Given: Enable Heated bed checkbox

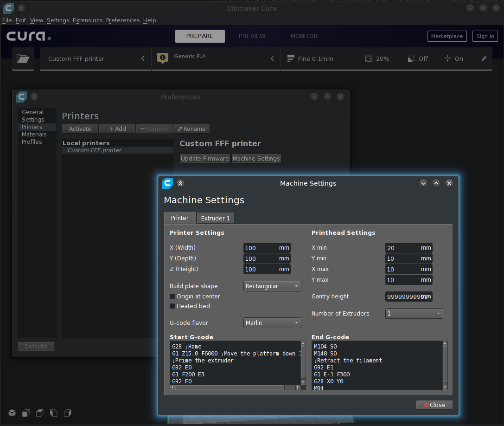Looking at the screenshot, I should [172, 306].
